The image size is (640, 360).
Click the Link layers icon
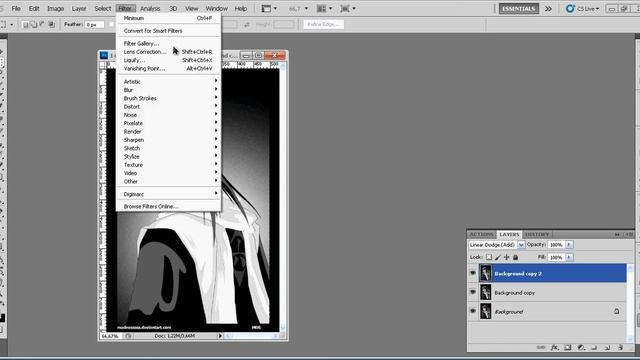click(x=540, y=347)
